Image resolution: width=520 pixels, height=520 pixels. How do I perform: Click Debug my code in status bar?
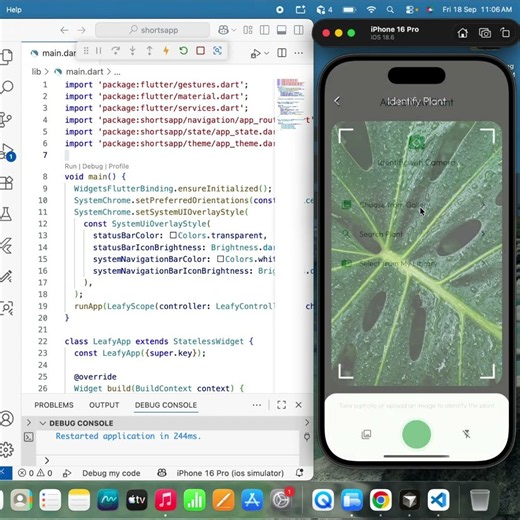[111, 473]
